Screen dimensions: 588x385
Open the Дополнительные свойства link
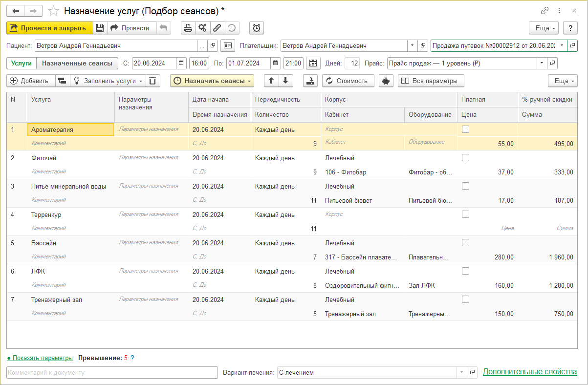pos(530,372)
